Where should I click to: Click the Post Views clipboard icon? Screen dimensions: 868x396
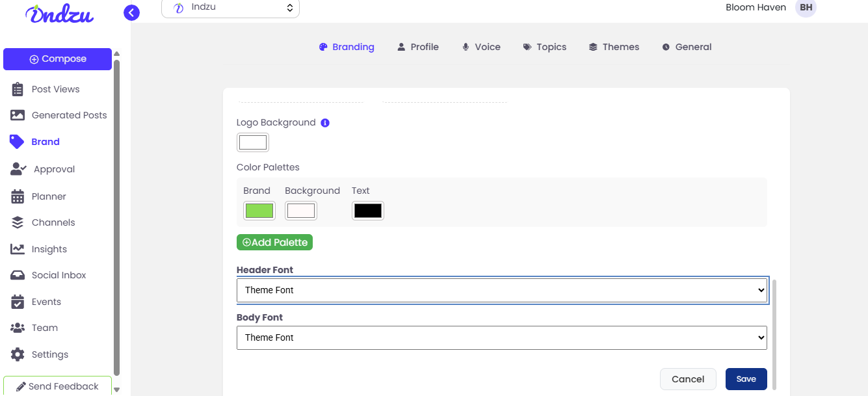coord(18,90)
